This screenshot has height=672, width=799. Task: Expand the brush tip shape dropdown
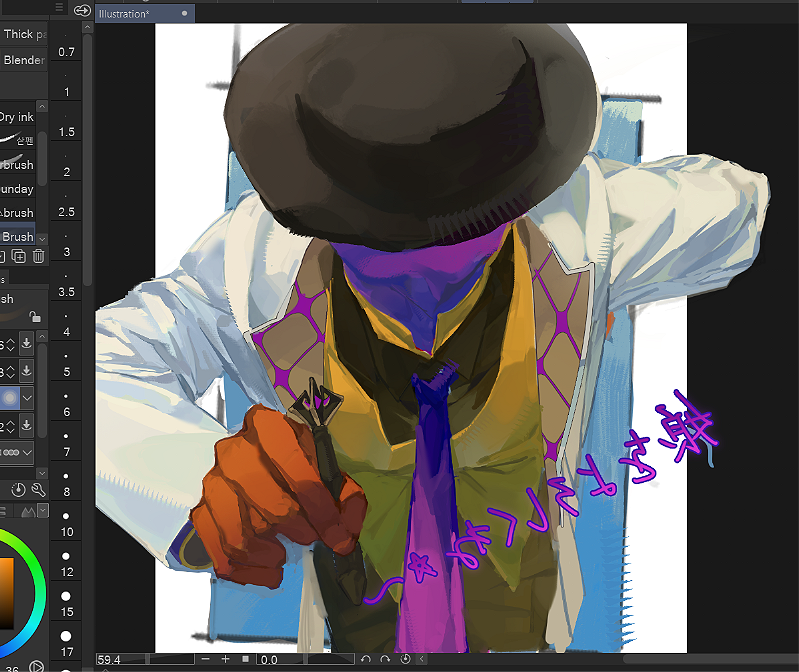click(x=27, y=398)
